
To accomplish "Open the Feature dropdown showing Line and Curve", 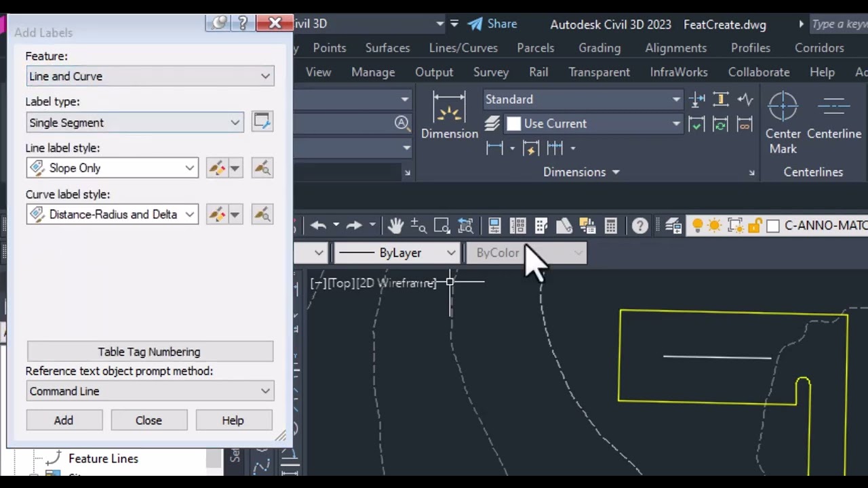I will 150,76.
